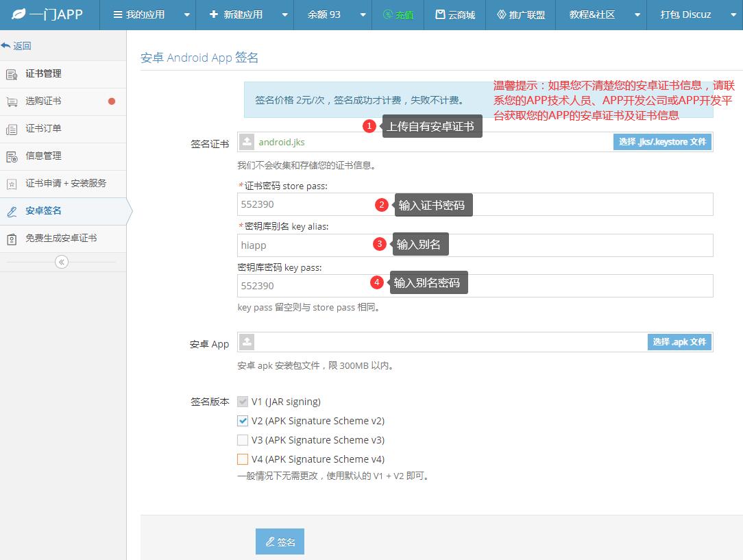Open 教程&社区 menu

pos(601,14)
